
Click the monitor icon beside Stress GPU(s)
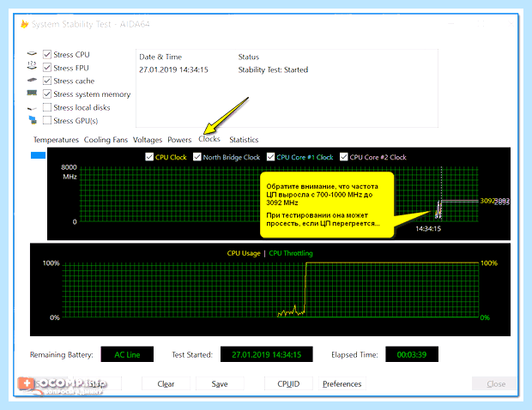point(33,120)
